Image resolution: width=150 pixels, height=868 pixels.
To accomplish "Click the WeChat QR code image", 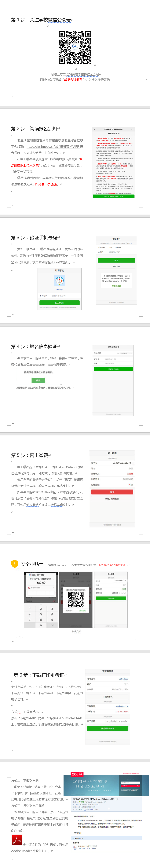I will tap(75, 48).
